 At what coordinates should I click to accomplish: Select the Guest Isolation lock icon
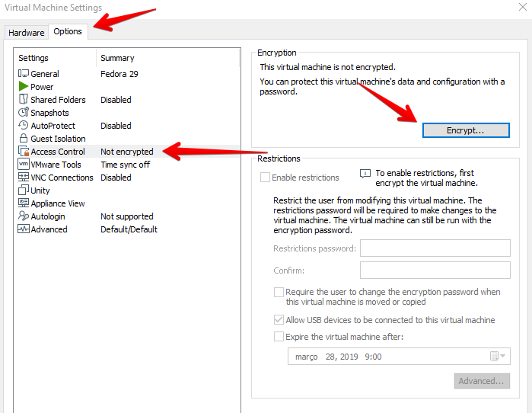point(24,139)
